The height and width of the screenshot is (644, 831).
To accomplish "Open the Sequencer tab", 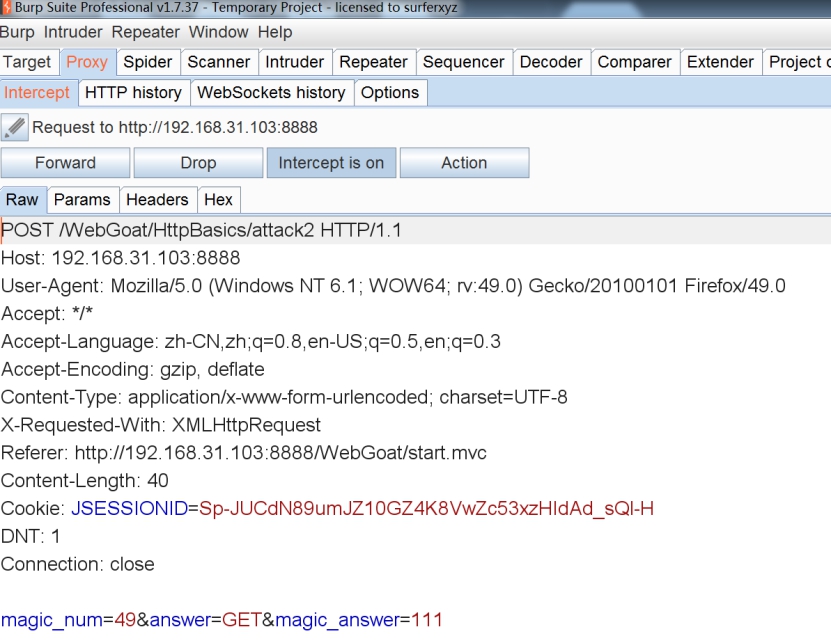I will 463,62.
